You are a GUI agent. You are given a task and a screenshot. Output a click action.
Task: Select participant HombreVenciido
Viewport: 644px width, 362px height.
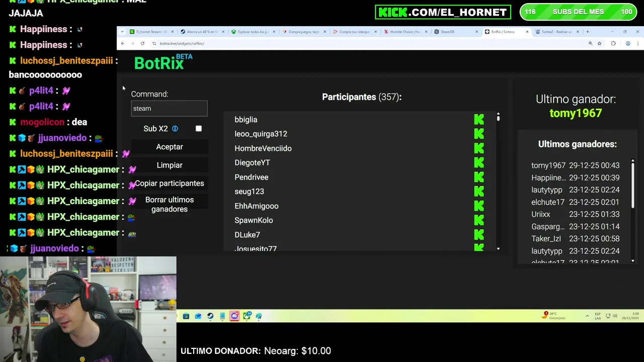pos(263,148)
